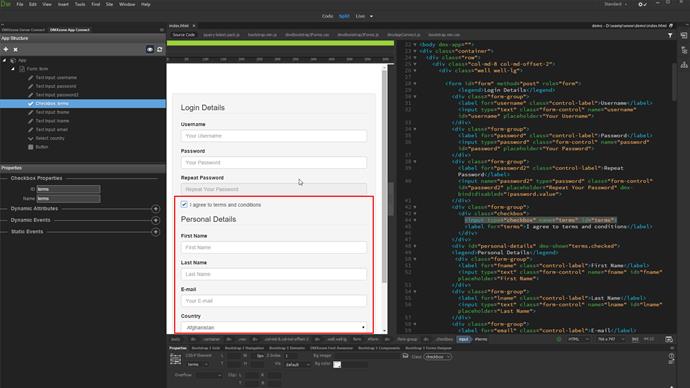
Task: Open the Help menu
Action: pos(146,4)
